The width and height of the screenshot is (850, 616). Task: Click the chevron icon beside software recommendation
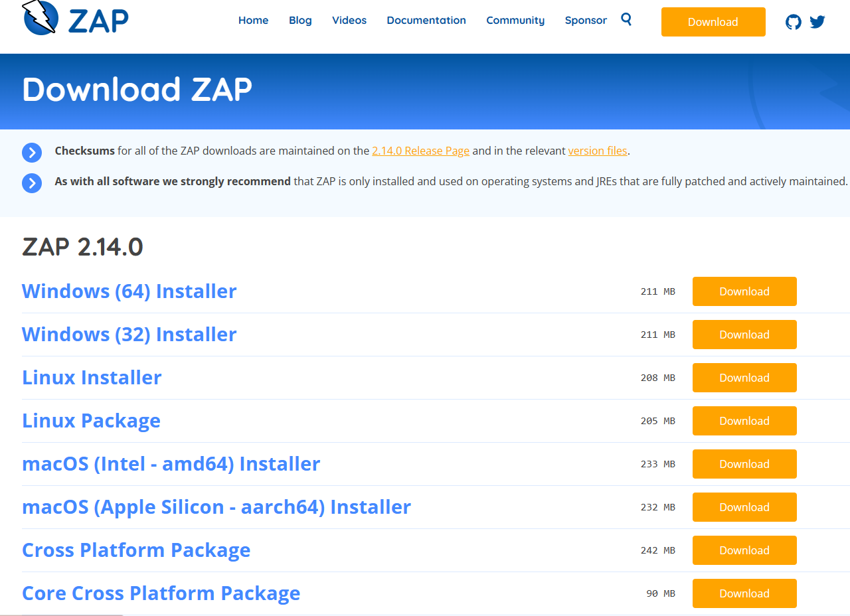click(32, 183)
